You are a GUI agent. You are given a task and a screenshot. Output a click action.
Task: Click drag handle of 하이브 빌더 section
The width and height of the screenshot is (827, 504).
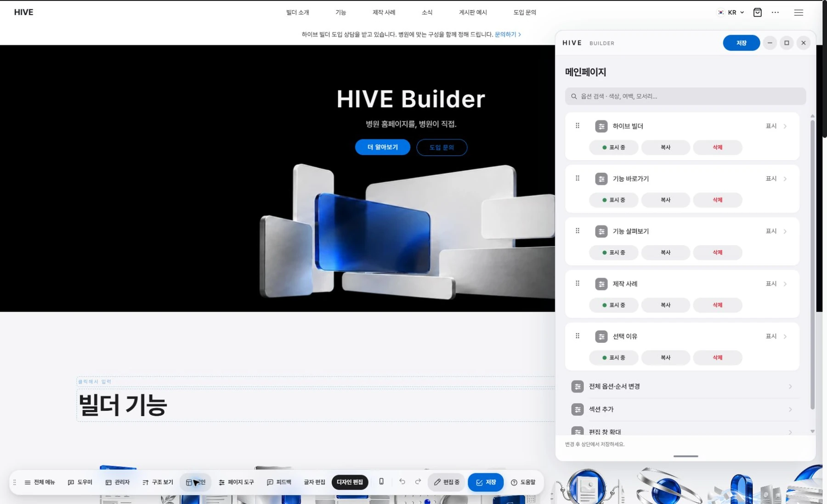(x=578, y=126)
